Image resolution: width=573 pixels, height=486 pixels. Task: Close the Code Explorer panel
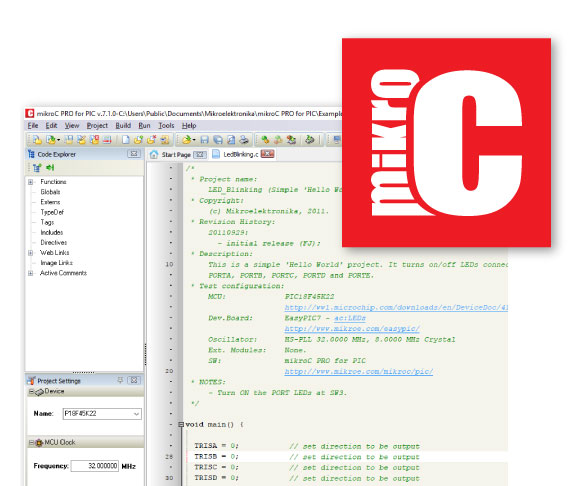134,154
